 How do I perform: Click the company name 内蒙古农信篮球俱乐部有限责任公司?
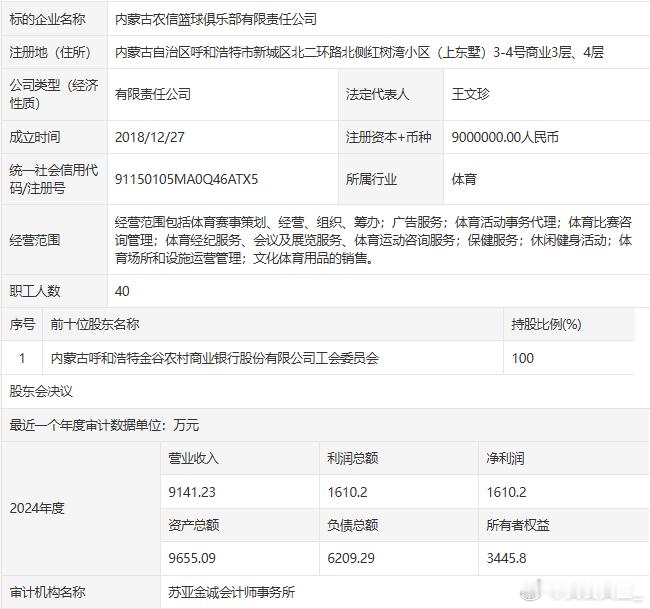pos(216,19)
